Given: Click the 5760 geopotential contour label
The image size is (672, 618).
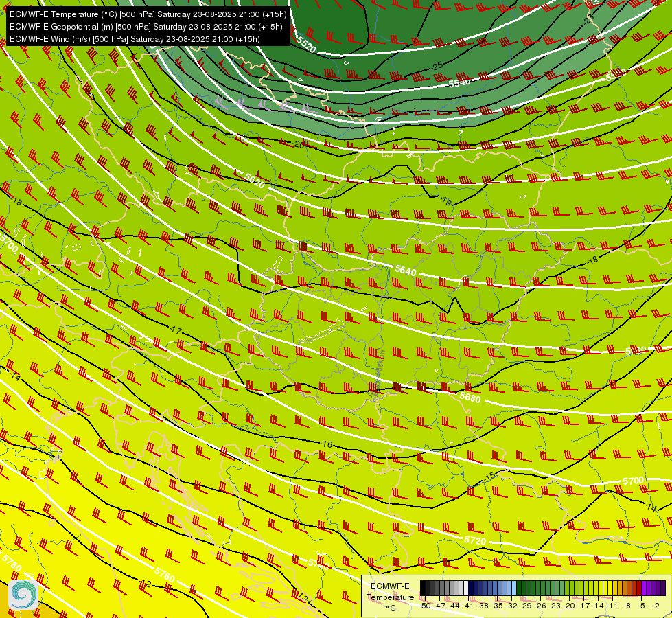Looking at the screenshot, I should 165,574.
